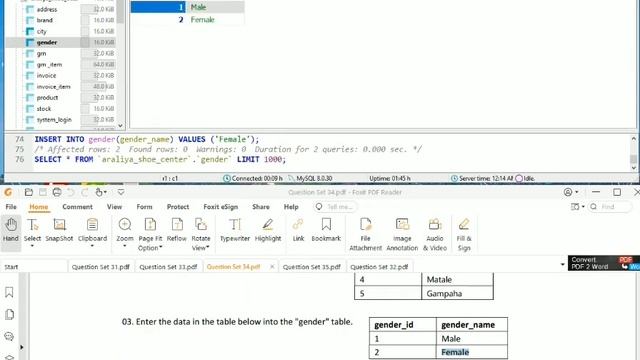Expand the Zoom dropdown arrow
Viewport: 640px width, 360px height.
(124, 247)
